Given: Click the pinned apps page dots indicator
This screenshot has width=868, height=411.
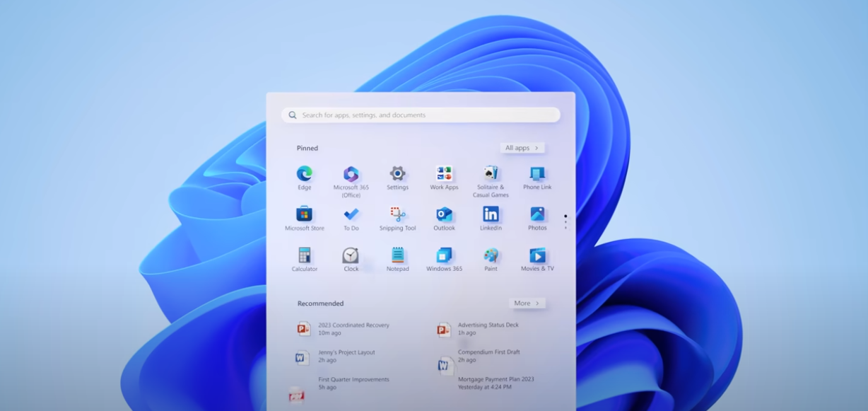Looking at the screenshot, I should click(565, 221).
